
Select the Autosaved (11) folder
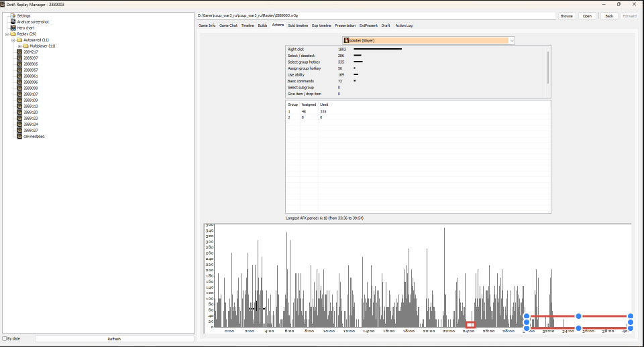pyautogui.click(x=36, y=40)
